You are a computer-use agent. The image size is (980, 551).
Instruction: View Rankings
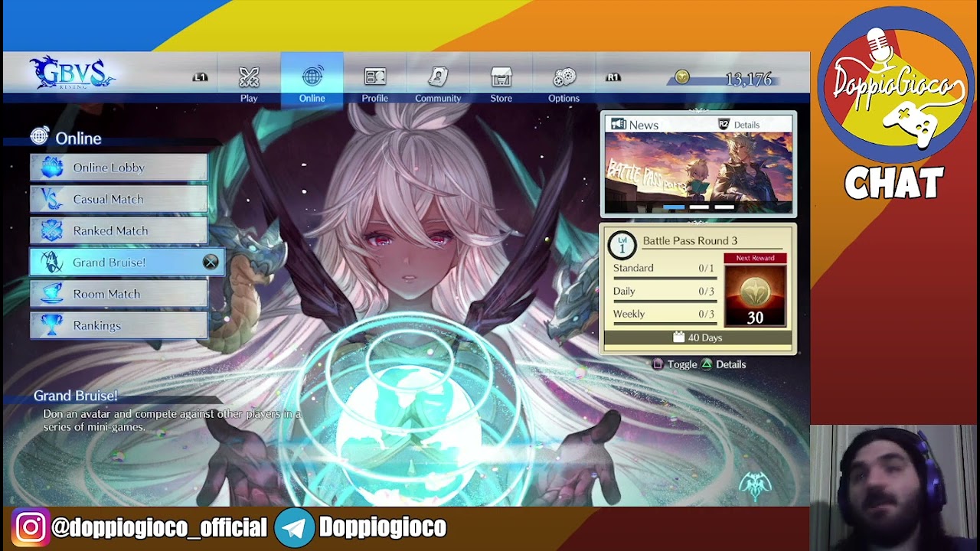tap(119, 325)
